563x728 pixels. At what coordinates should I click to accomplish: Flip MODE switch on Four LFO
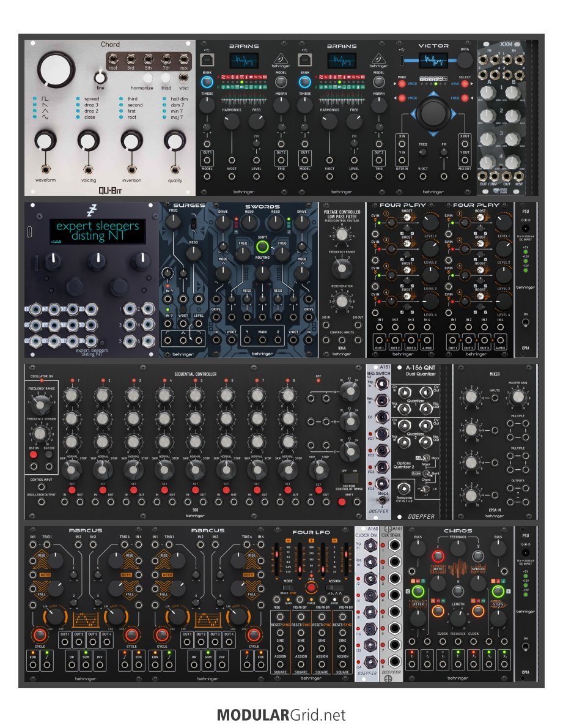[x=287, y=588]
